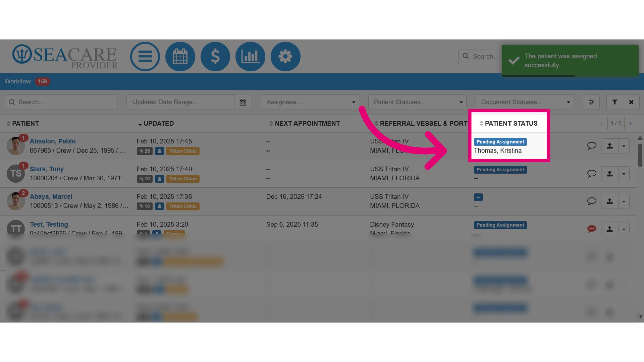Focus the top-right global Search field
This screenshot has width=644, height=362.
pos(481,56)
